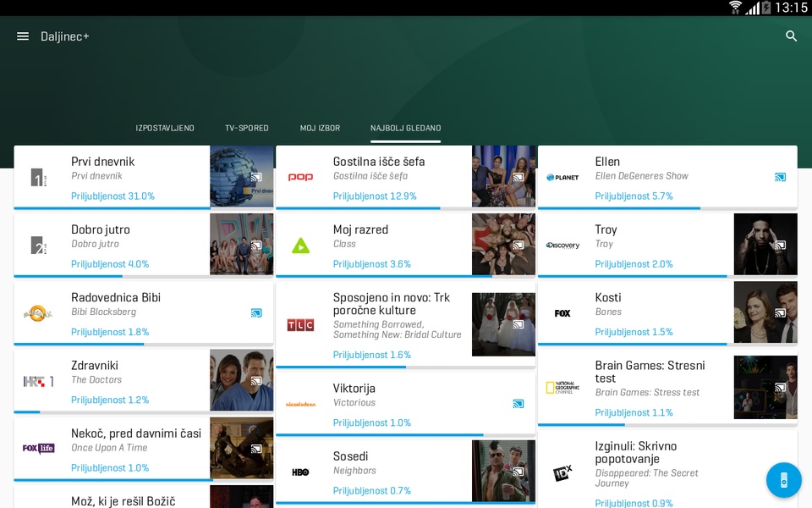
Task: Cast Kosti from its thumbnail icon
Action: (x=780, y=313)
